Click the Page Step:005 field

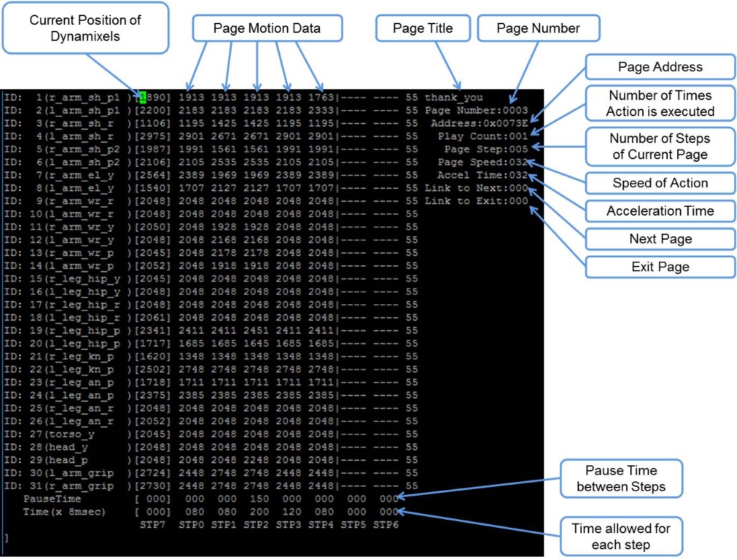486,149
